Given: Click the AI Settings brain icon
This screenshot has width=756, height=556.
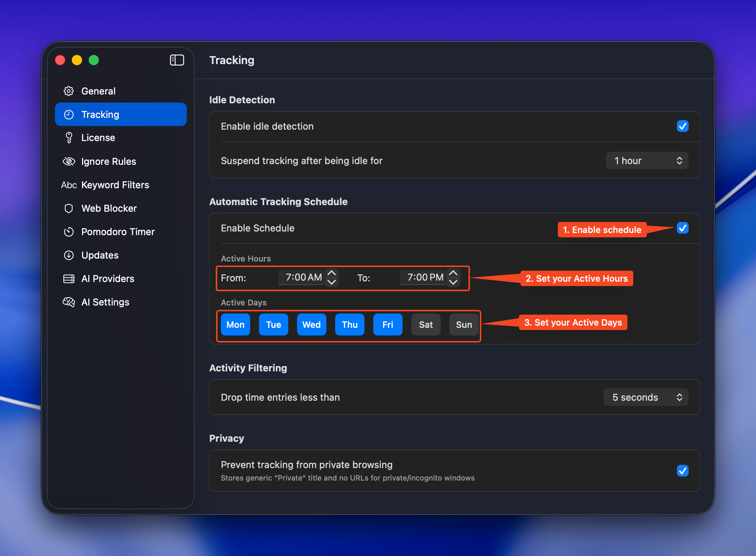Looking at the screenshot, I should [69, 302].
